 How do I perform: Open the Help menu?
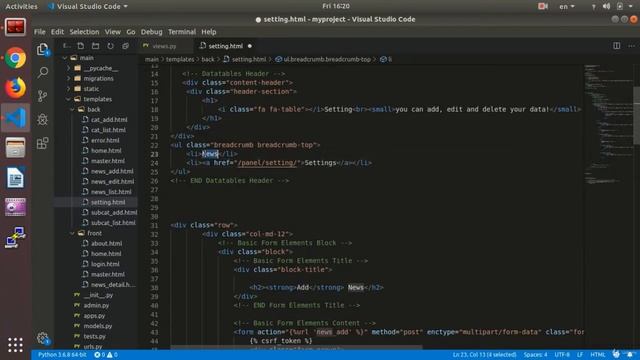coord(209,32)
